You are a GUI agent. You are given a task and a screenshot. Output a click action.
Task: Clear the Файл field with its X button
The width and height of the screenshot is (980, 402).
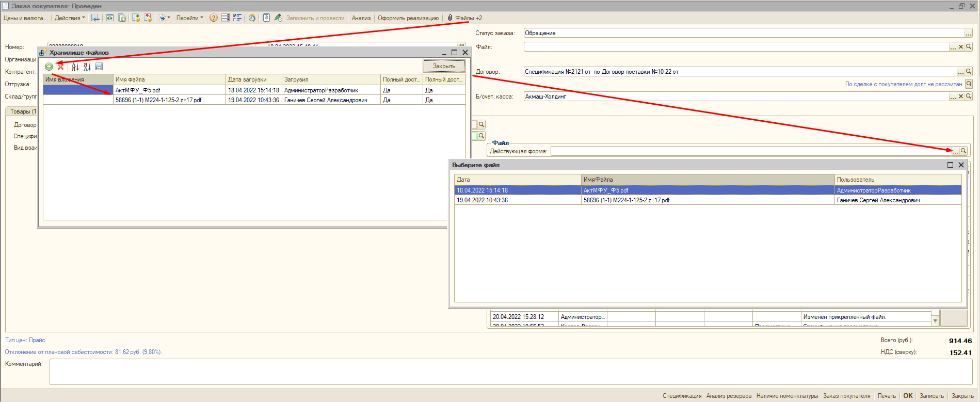coord(961,47)
